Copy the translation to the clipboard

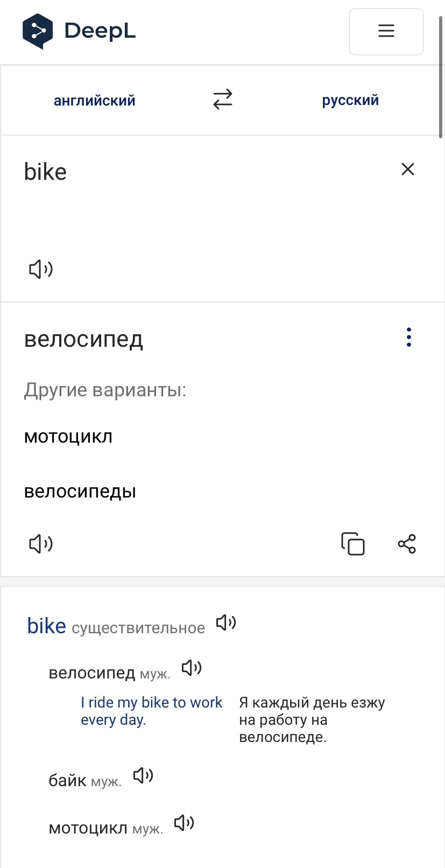click(x=353, y=544)
